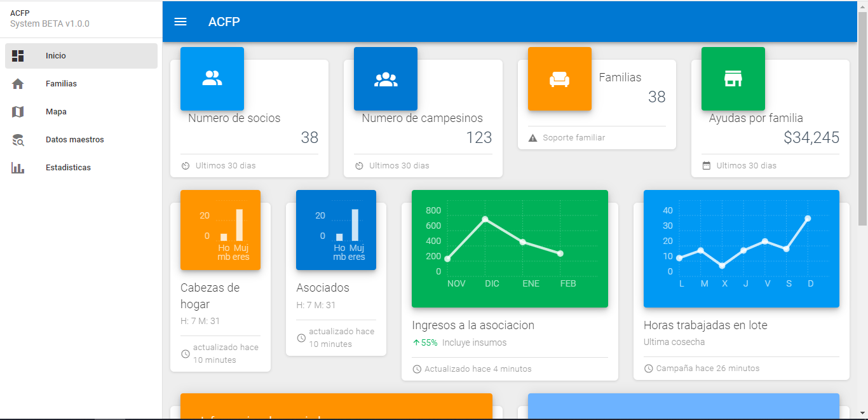Click the Soporte familiar link text
Viewport: 868px width, 420px height.
coord(574,138)
